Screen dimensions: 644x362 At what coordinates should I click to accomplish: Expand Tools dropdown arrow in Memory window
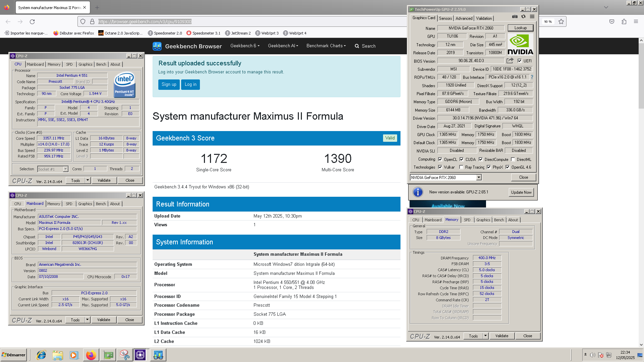485,336
